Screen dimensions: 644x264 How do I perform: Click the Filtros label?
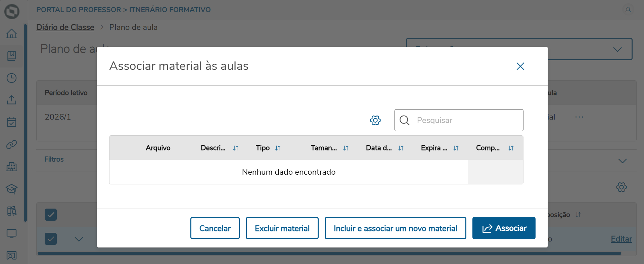coord(54,159)
